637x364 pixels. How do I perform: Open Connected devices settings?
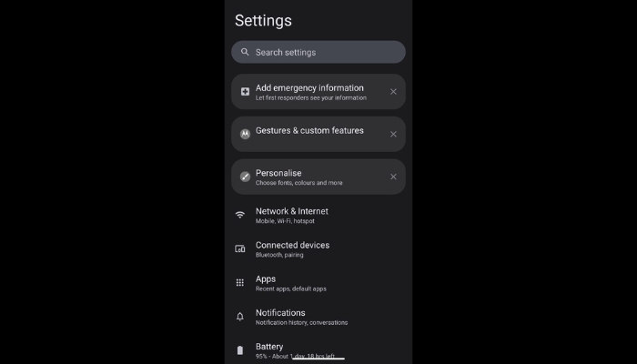pyautogui.click(x=318, y=249)
